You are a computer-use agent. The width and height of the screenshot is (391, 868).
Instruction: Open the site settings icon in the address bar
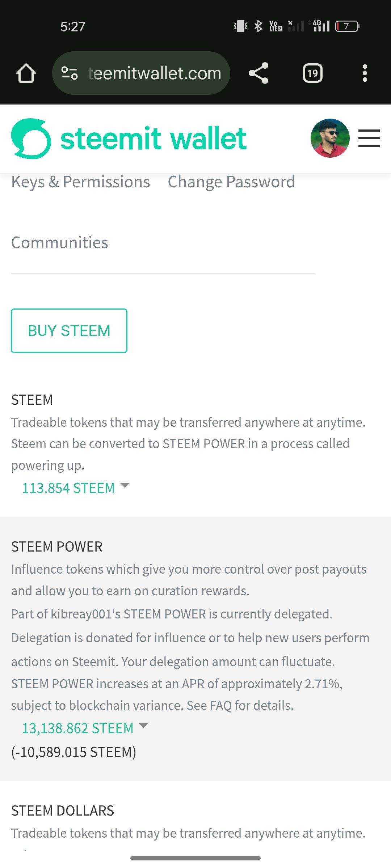pyautogui.click(x=69, y=73)
